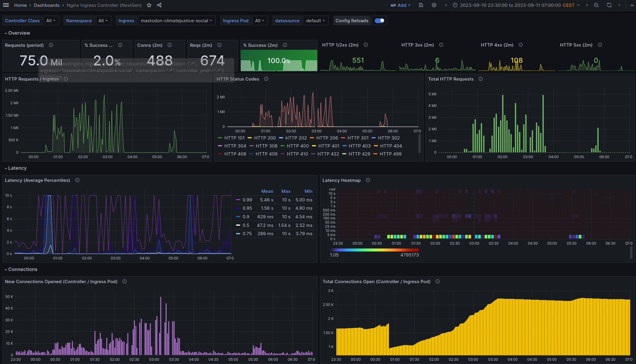Open Namespace All dropdown
Image resolution: width=636 pixels, height=364 pixels.
(x=103, y=20)
